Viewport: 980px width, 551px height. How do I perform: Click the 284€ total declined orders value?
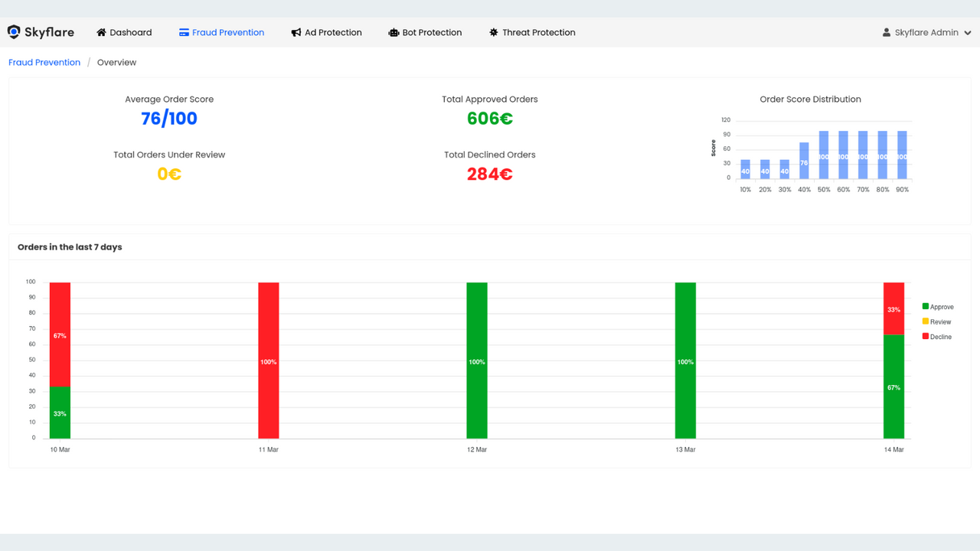coord(490,174)
